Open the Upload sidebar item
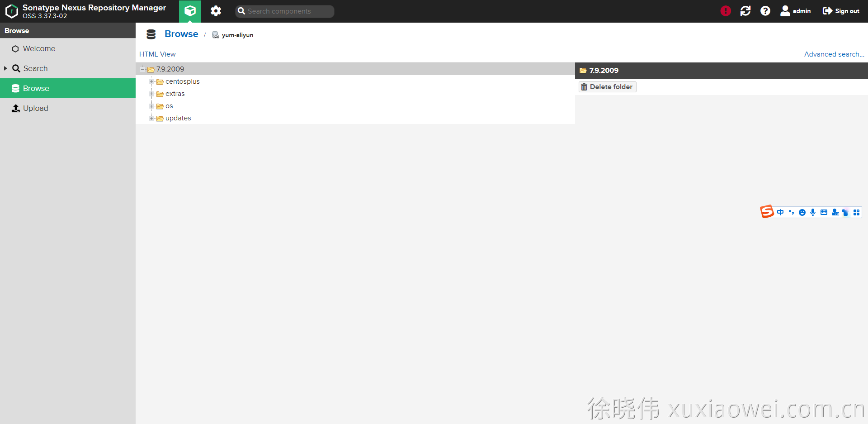The width and height of the screenshot is (868, 424). click(35, 108)
